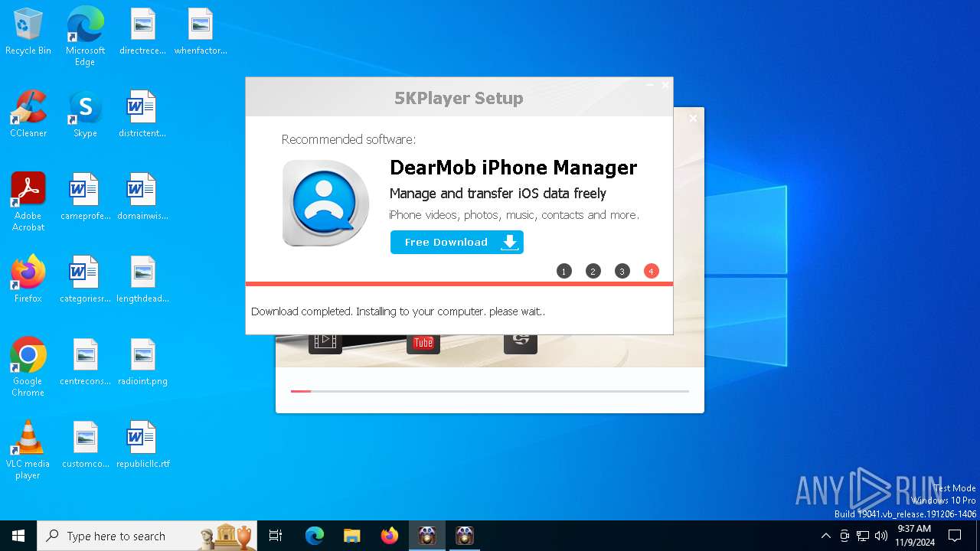Select centrecons image file on desktop
The height and width of the screenshot is (551, 980).
click(85, 362)
